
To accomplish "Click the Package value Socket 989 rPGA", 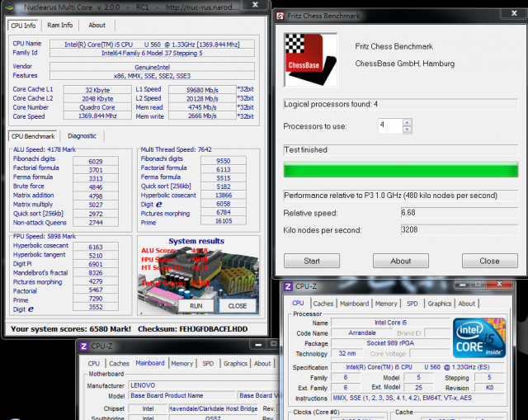I will 390,343.
